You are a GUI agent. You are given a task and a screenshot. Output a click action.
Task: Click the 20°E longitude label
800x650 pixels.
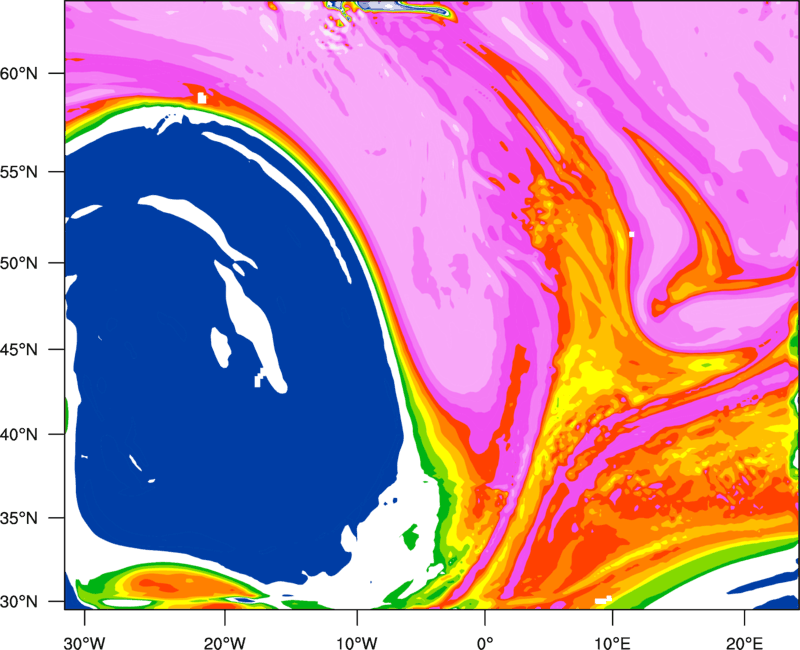click(x=744, y=643)
